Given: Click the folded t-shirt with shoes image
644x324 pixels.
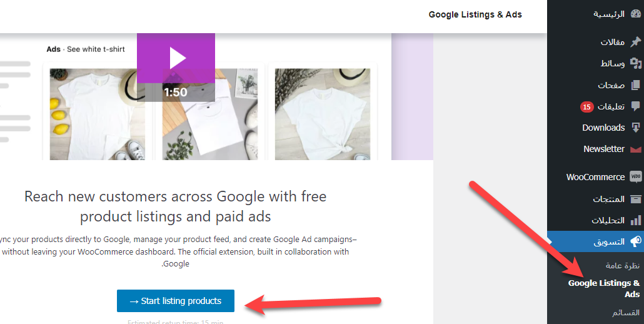Looking at the screenshot, I should click(210, 114).
